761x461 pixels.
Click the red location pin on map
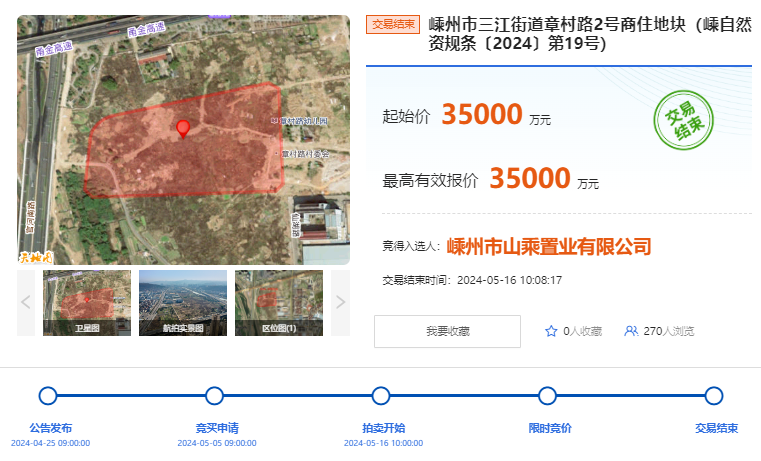pos(183,128)
